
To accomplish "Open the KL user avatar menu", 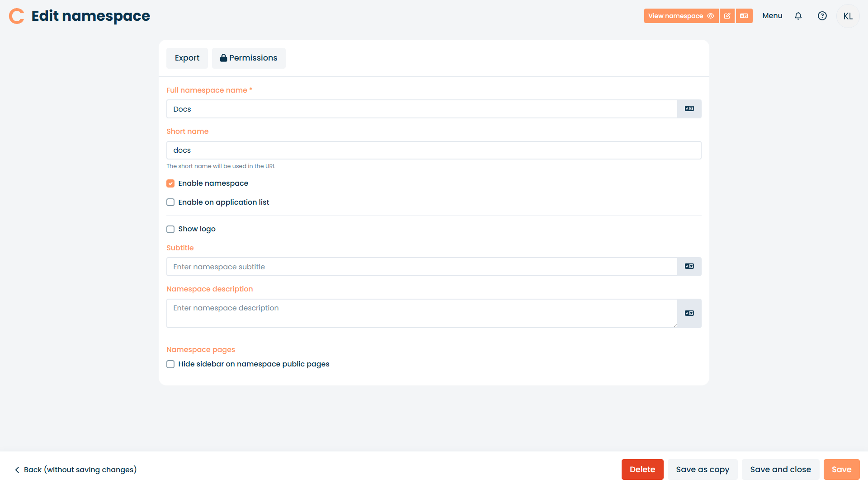I will [848, 16].
